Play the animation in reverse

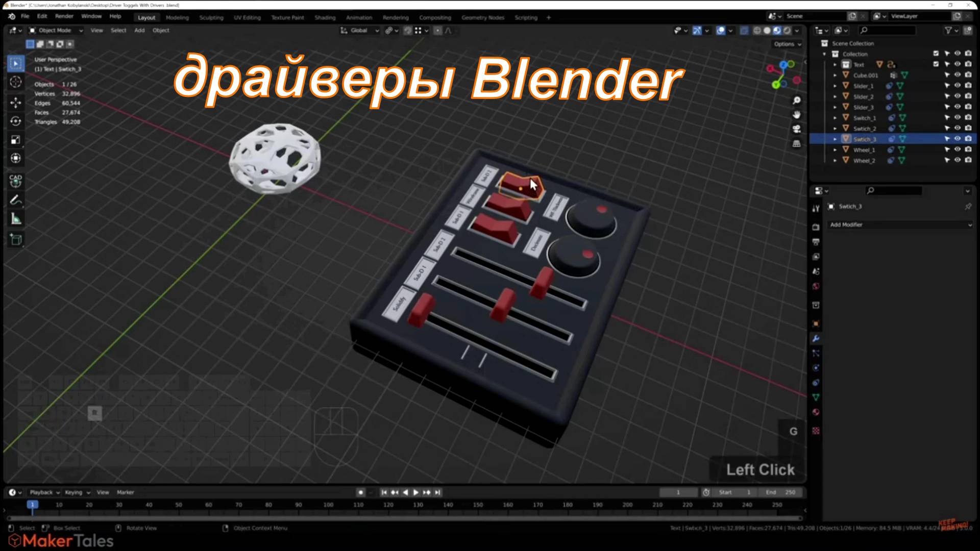(x=405, y=492)
